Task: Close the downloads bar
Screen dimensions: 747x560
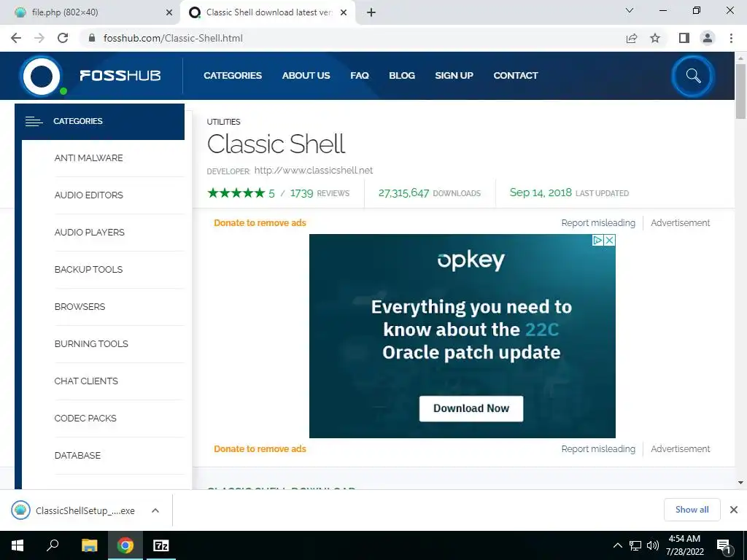Action: (734, 510)
